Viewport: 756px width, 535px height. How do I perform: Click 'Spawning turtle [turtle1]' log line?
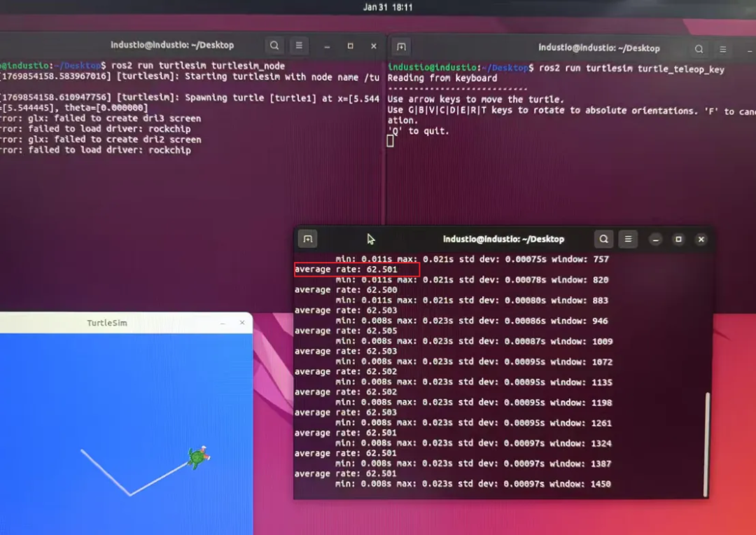pos(190,98)
